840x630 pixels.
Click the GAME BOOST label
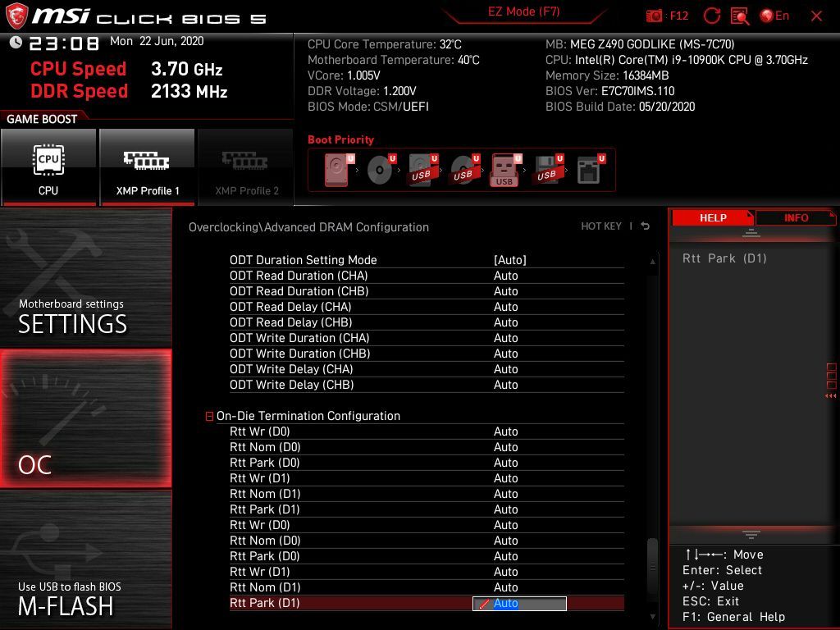click(x=42, y=119)
